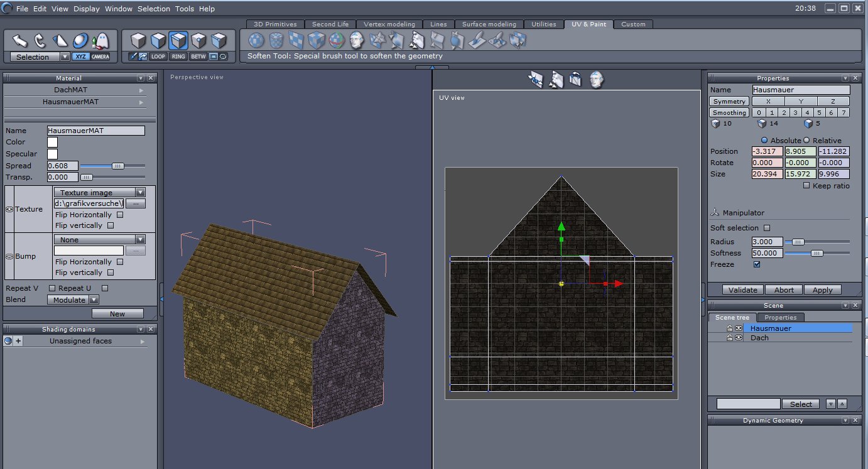The image size is (868, 469).
Task: Expand the DachMAT material entry arrow
Action: (x=141, y=90)
